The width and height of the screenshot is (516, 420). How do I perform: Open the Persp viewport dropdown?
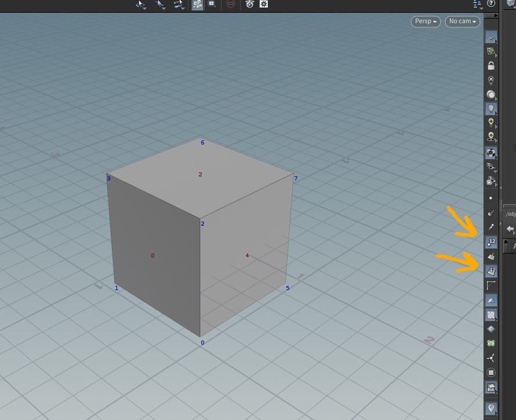click(x=426, y=21)
